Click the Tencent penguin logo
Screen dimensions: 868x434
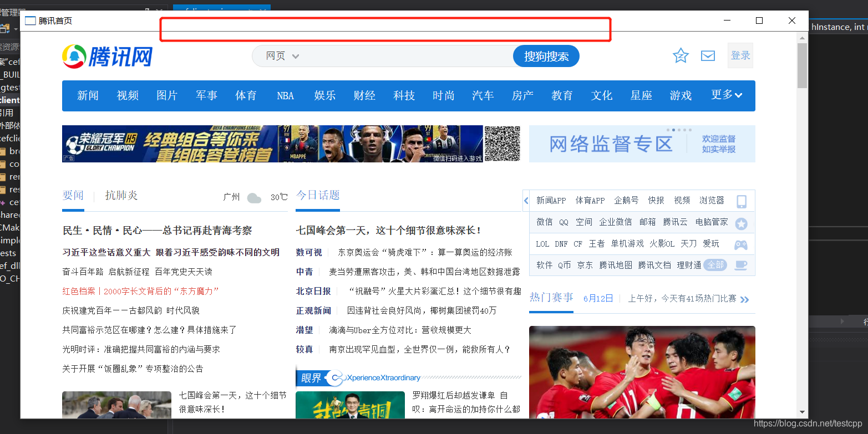(x=74, y=56)
